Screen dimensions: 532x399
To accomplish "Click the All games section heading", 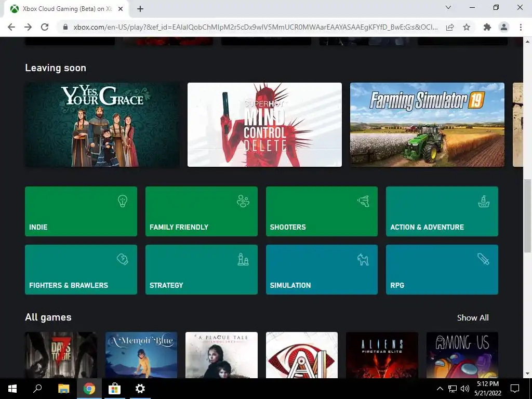I will [48, 317].
